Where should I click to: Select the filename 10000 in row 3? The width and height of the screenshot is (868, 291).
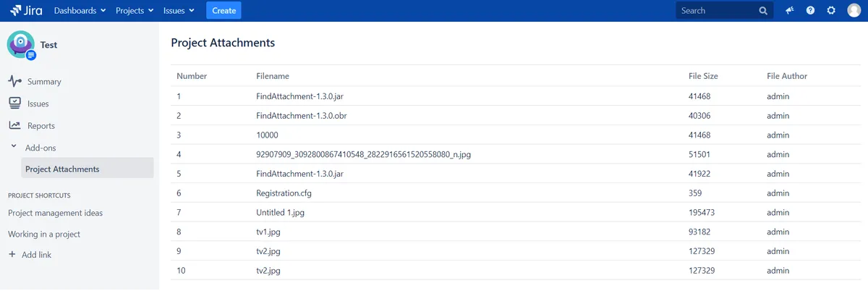pyautogui.click(x=267, y=135)
